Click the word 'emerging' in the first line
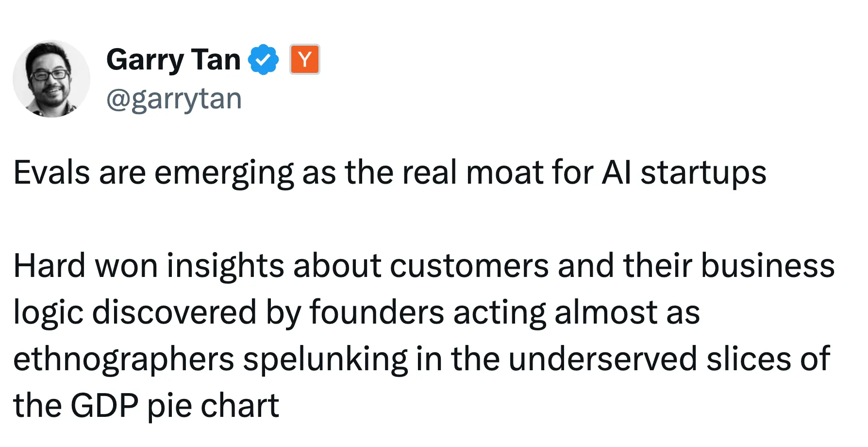Image resolution: width=868 pixels, height=447 pixels. [224, 173]
